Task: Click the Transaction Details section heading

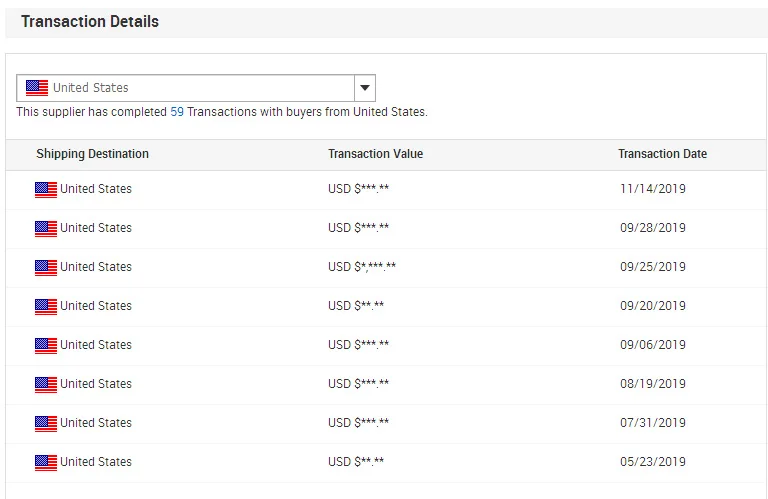Action: coord(90,22)
